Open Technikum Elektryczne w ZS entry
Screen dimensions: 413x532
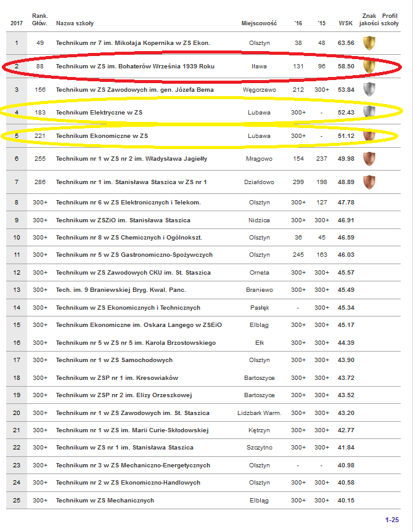coord(99,113)
